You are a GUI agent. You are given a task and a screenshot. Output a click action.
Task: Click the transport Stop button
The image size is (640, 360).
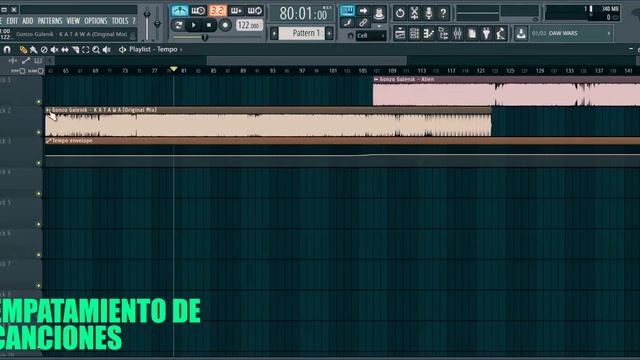(x=209, y=25)
